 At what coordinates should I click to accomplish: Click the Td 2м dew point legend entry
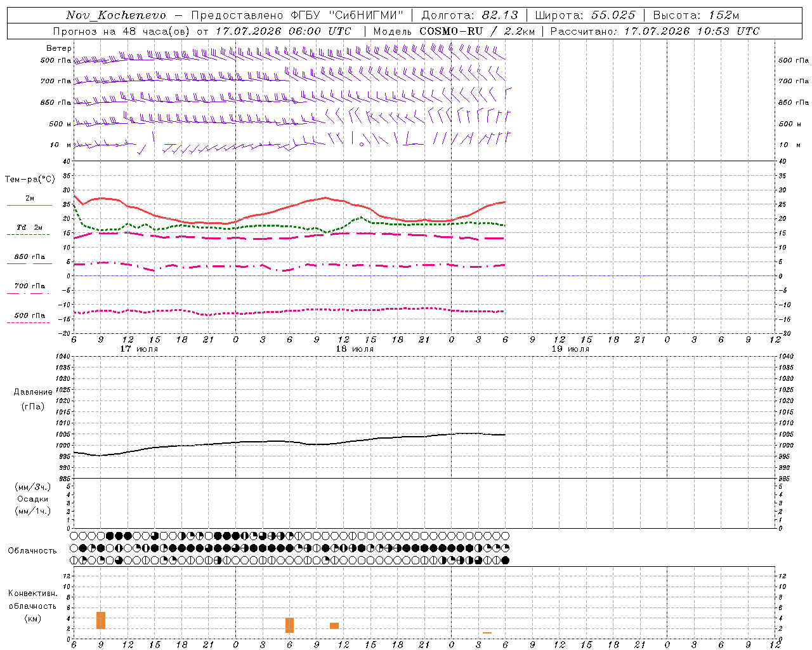point(29,227)
